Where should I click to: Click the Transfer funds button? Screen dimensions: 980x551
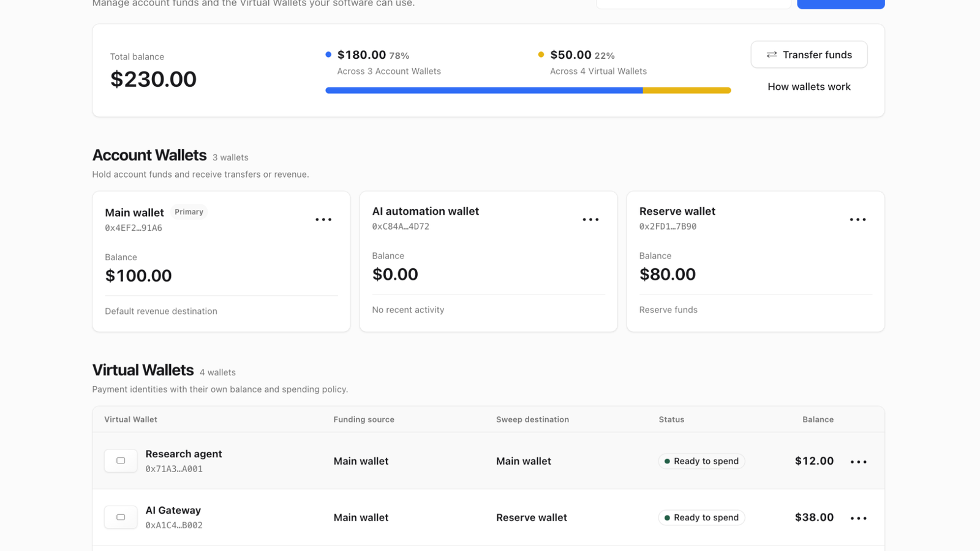(x=809, y=54)
